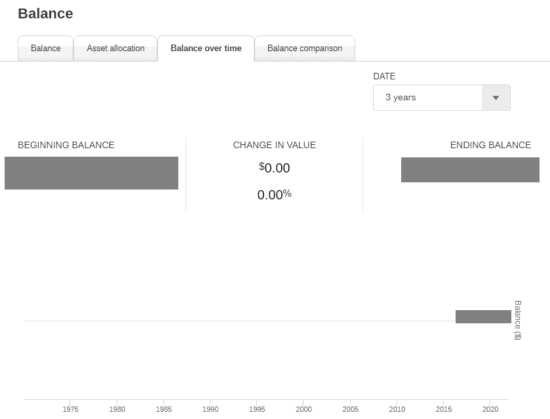Image resolution: width=550 pixels, height=419 pixels.
Task: Click the Balance ($) axis title
Action: pos(517,320)
